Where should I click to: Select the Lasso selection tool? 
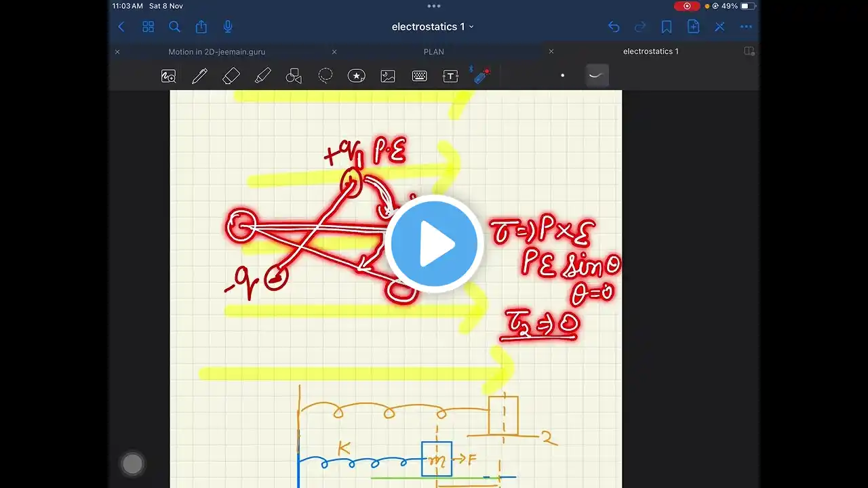[x=325, y=75]
